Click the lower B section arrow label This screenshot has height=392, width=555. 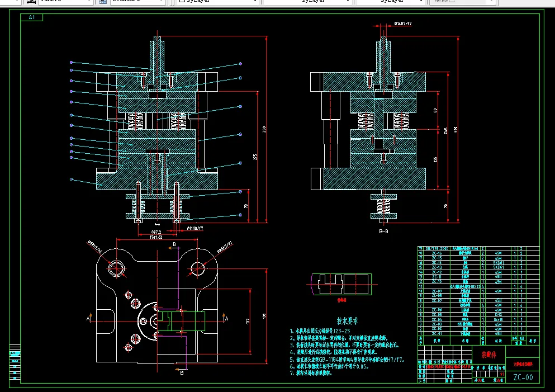[182, 372]
